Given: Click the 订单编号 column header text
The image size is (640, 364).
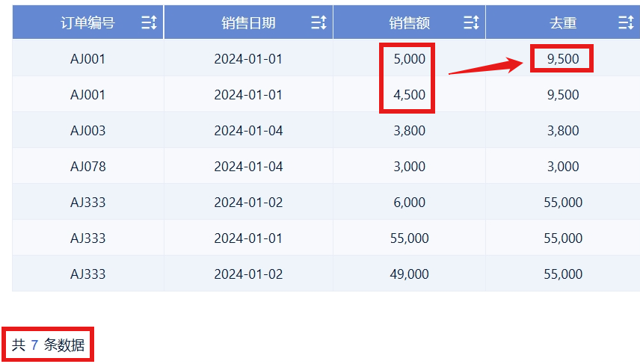Looking at the screenshot, I should (87, 23).
